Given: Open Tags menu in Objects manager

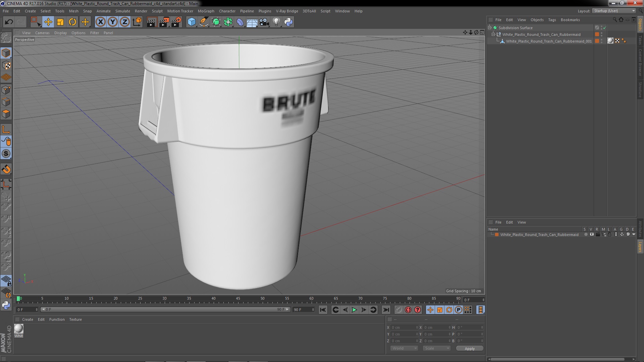Looking at the screenshot, I should (552, 20).
